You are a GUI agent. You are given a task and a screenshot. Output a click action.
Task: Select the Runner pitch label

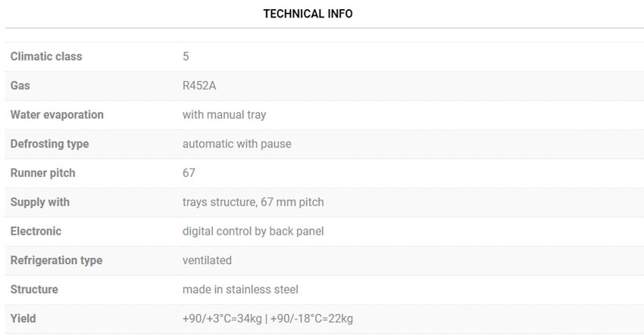pos(42,173)
